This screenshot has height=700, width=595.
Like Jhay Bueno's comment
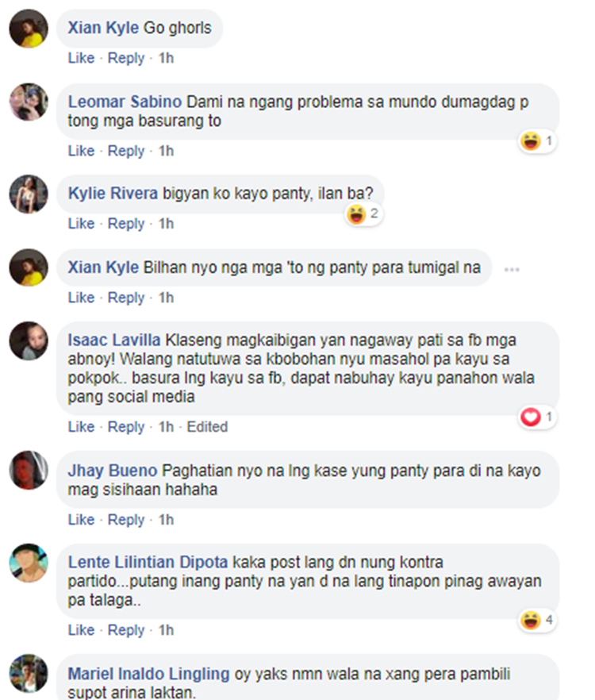[81, 520]
